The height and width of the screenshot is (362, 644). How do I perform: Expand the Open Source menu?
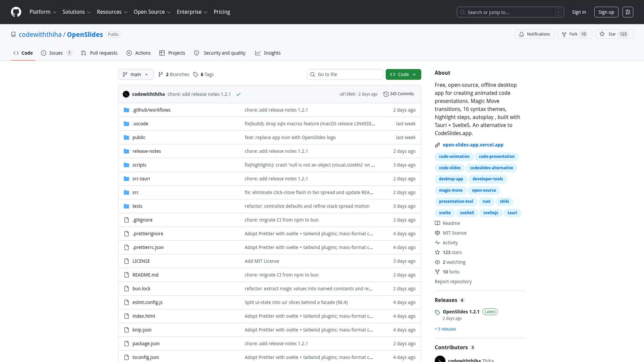[152, 12]
